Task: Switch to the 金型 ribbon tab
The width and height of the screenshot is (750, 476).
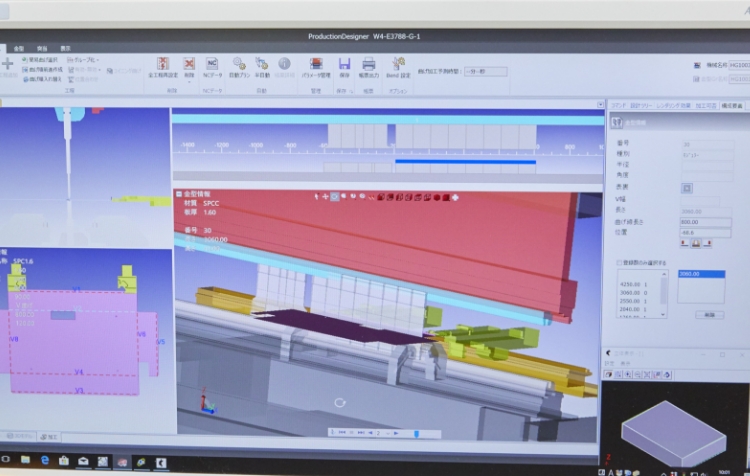Action: (19, 48)
